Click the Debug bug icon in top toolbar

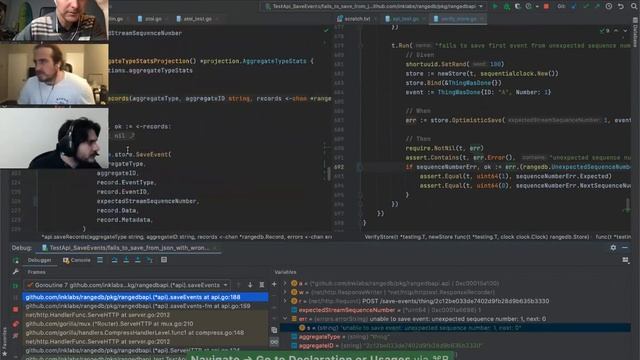coord(507,7)
